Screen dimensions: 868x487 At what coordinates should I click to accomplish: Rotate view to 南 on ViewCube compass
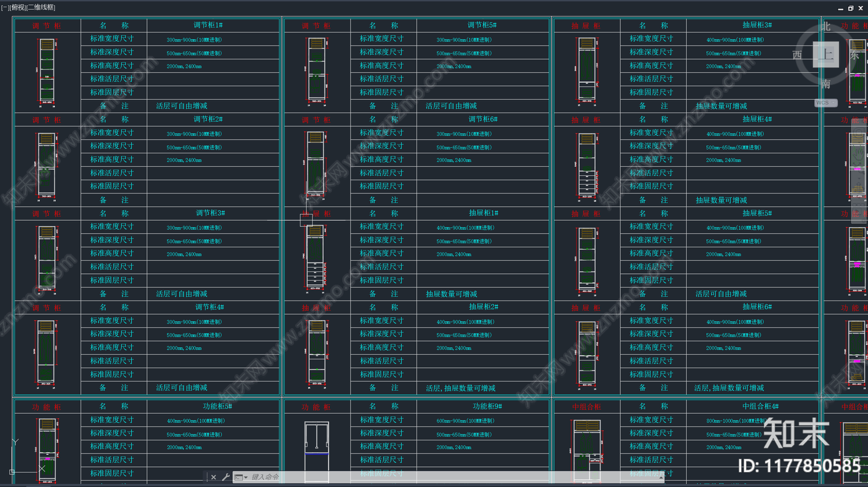pyautogui.click(x=826, y=84)
